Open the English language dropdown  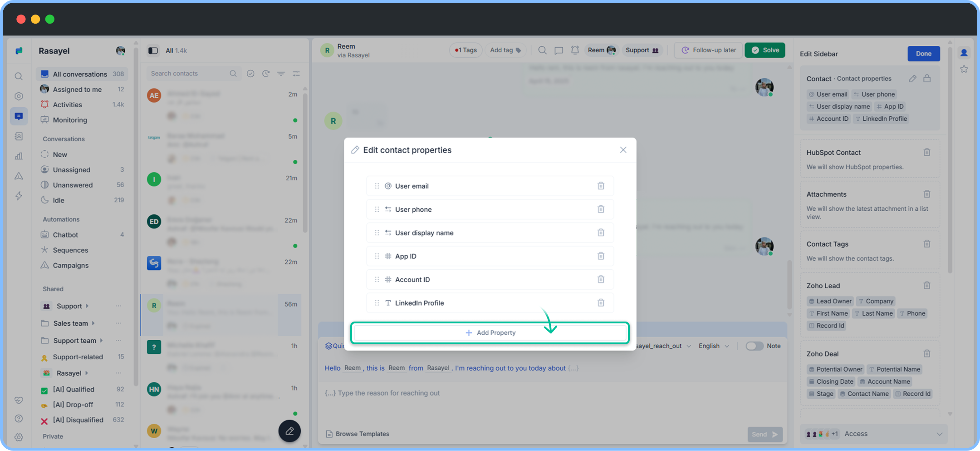click(714, 346)
